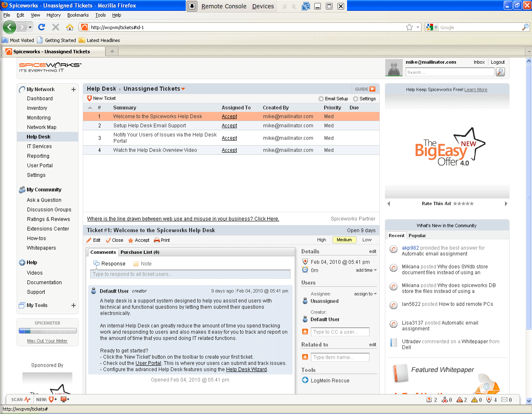
Task: Click the Spicemeter progress bar
Action: click(48, 331)
